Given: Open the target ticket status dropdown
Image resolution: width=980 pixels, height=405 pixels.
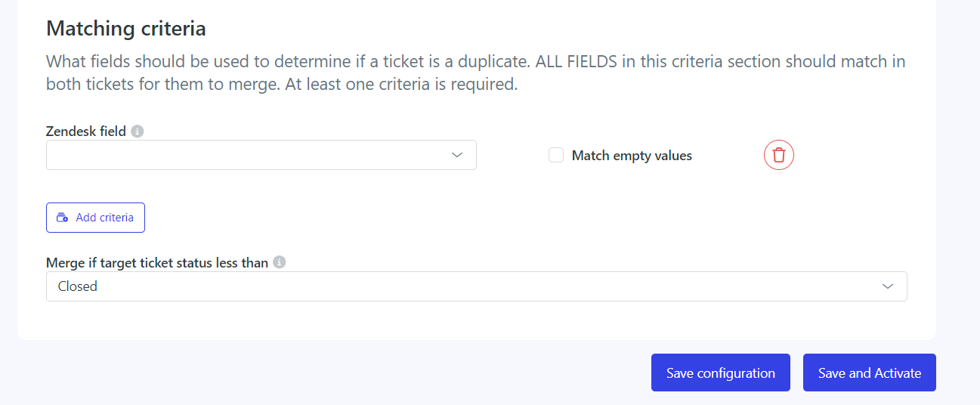Looking at the screenshot, I should (477, 286).
